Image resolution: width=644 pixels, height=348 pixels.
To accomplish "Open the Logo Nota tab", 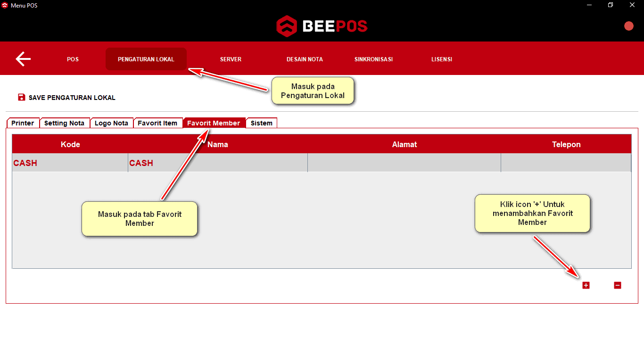I will click(111, 123).
